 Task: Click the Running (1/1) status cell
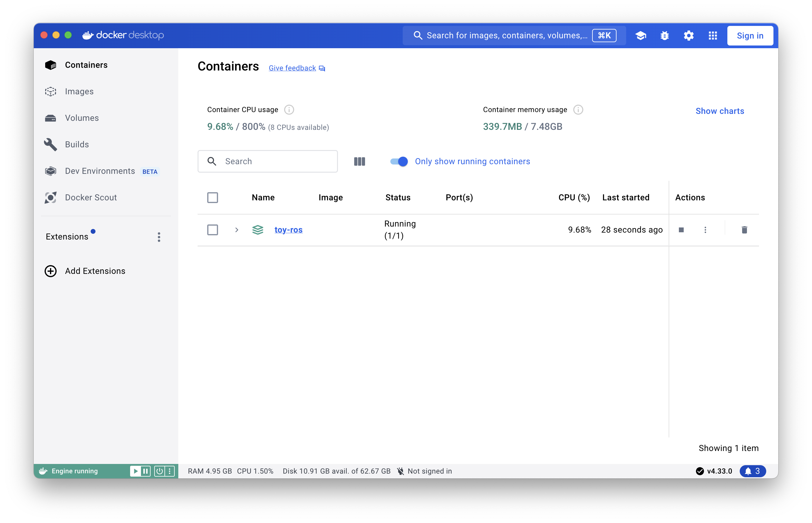[x=400, y=230]
